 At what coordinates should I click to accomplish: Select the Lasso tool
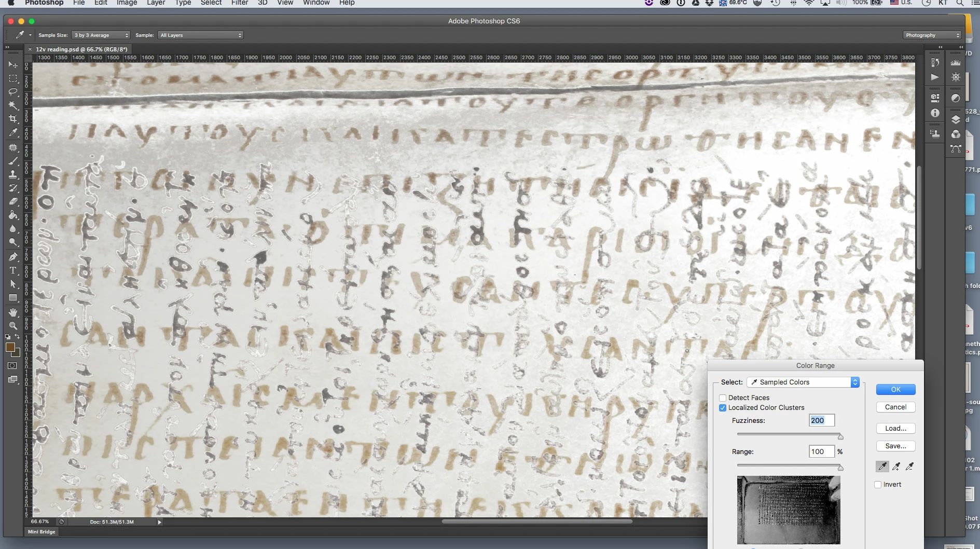point(13,92)
